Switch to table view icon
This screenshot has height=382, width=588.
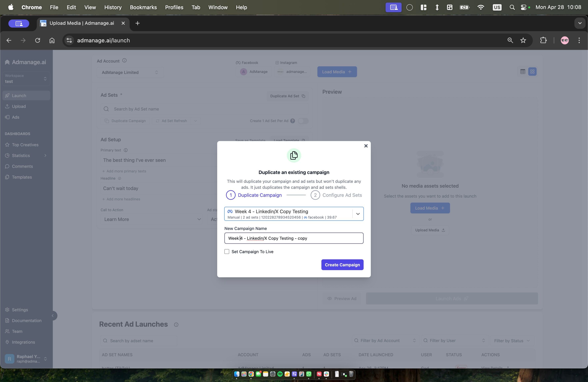pos(523,72)
